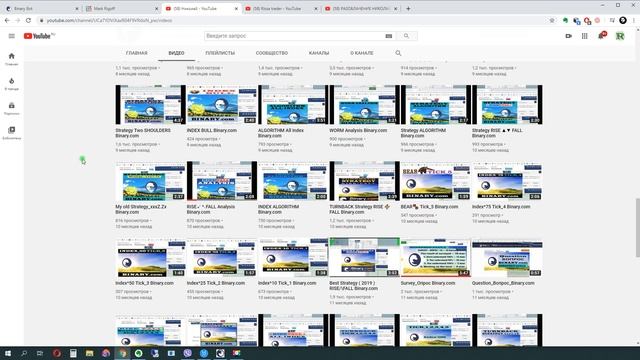Click the TURNBACK Strategy RISE FALL thumbnail
Image resolution: width=640 pixels, height=360 pixels.
click(364, 181)
